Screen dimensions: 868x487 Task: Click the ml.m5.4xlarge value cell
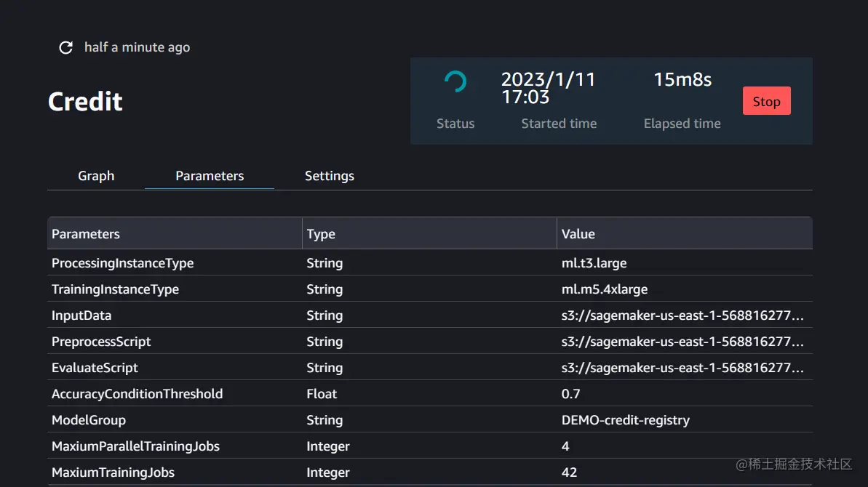point(605,289)
